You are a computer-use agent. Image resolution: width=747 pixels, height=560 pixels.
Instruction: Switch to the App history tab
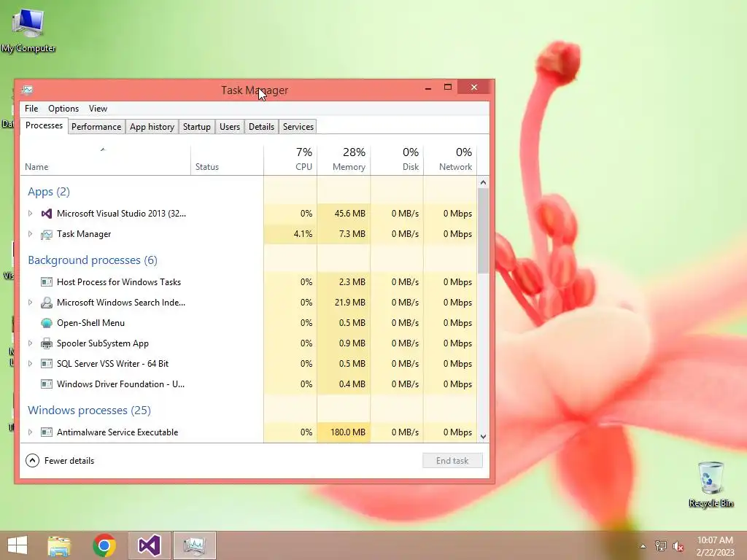(152, 127)
